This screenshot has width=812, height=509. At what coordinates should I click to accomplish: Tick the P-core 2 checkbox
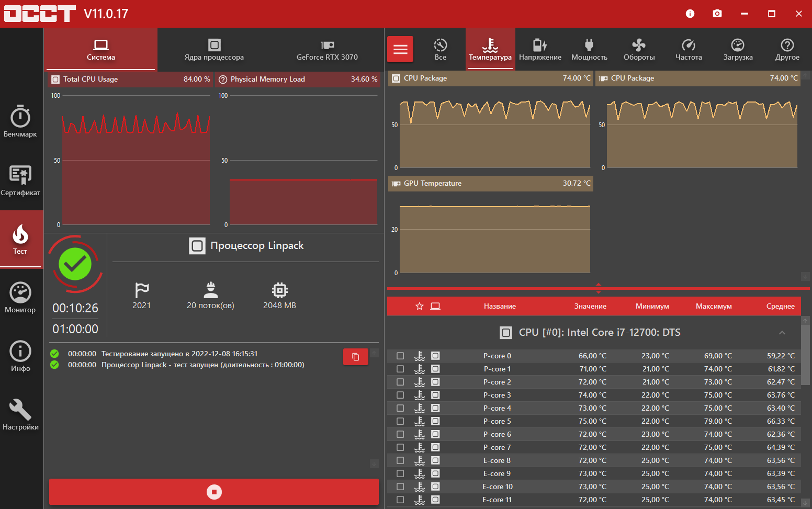click(x=400, y=382)
